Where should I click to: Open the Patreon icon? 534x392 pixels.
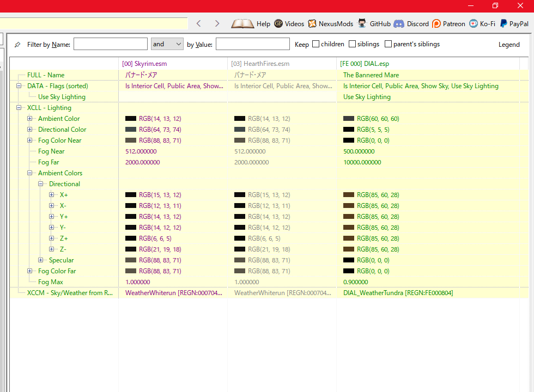pos(436,23)
